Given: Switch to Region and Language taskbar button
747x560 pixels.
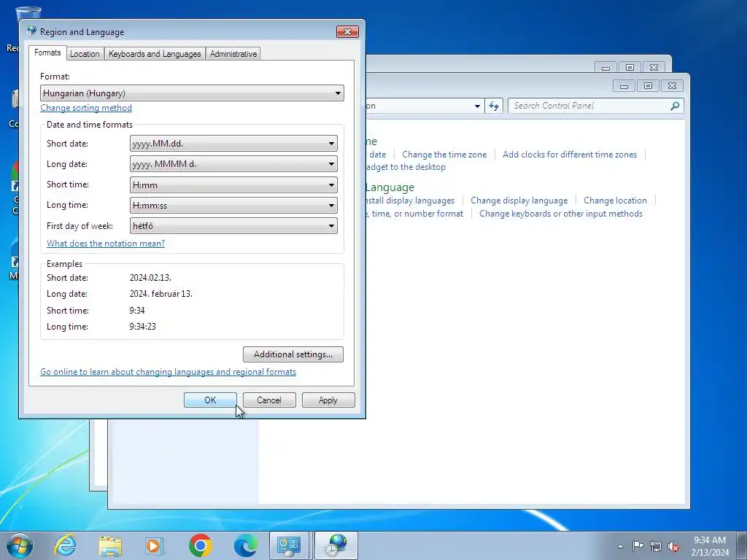Looking at the screenshot, I should coord(336,545).
